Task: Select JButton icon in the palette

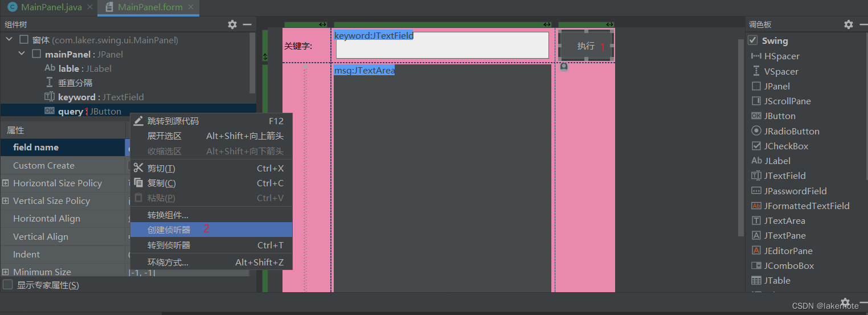Action: click(x=756, y=116)
